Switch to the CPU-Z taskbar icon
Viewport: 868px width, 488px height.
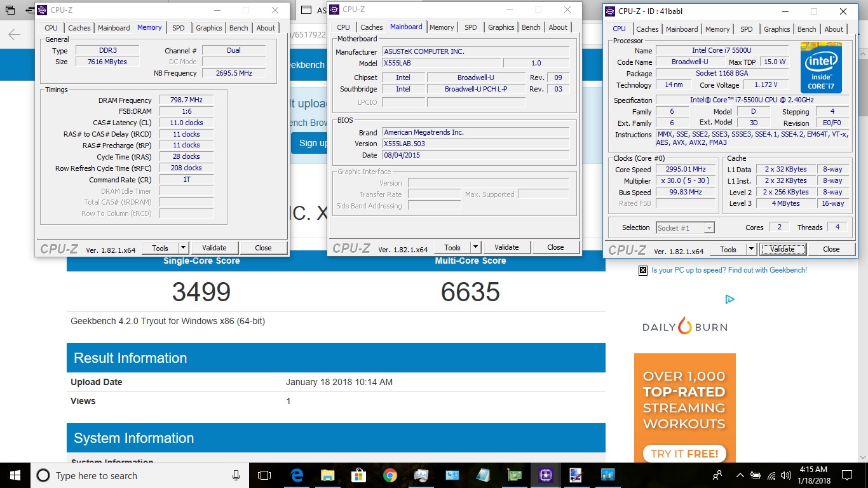click(545, 475)
